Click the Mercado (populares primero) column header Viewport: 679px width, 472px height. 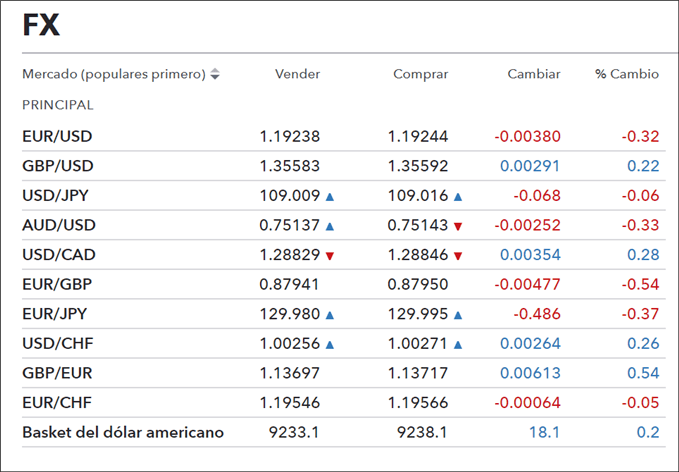tap(114, 74)
